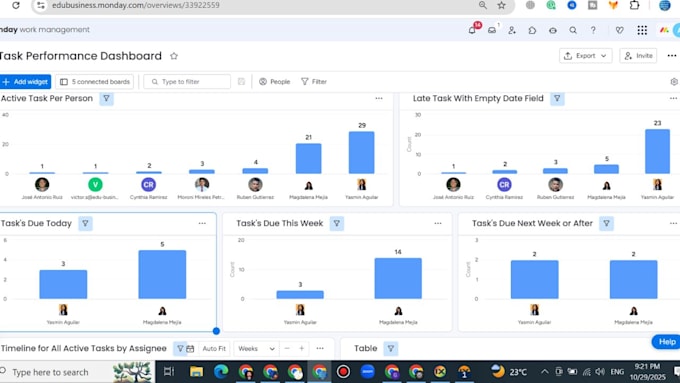The height and width of the screenshot is (383, 680).
Task: Click the widget resize handle blue dot
Action: click(216, 331)
